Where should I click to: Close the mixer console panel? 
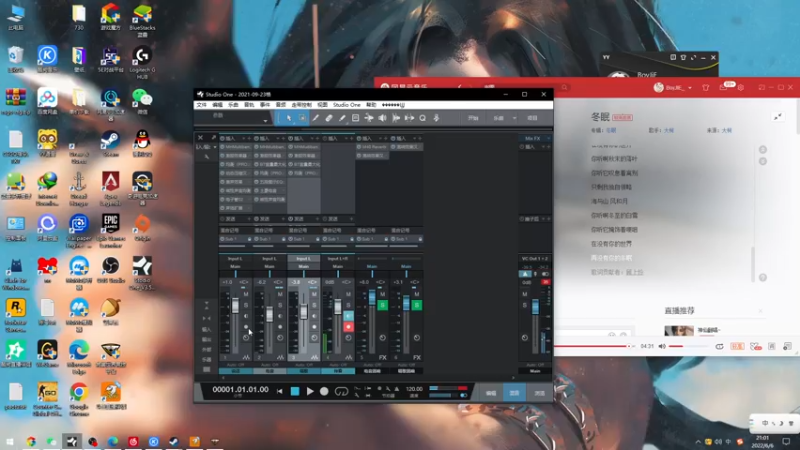(201, 138)
